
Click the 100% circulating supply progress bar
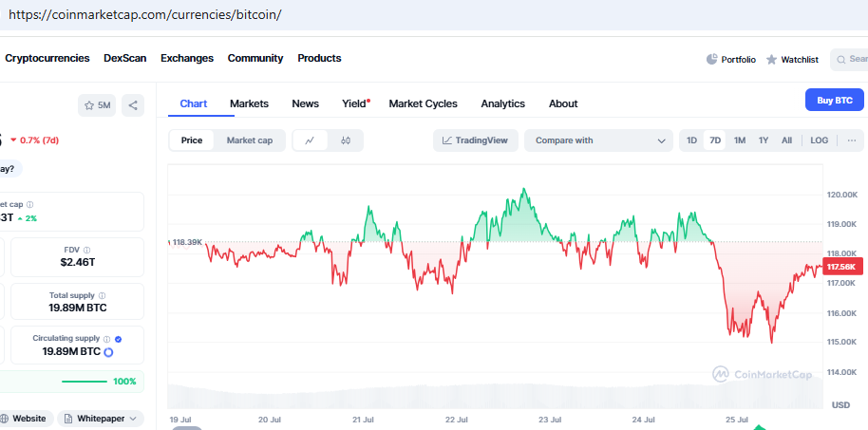pyautogui.click(x=85, y=382)
